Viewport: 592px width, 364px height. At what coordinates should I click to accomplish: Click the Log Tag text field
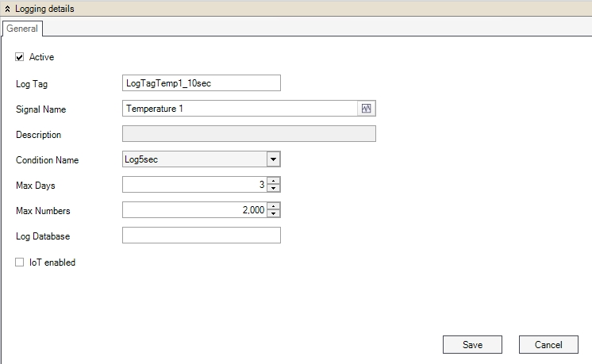click(202, 83)
